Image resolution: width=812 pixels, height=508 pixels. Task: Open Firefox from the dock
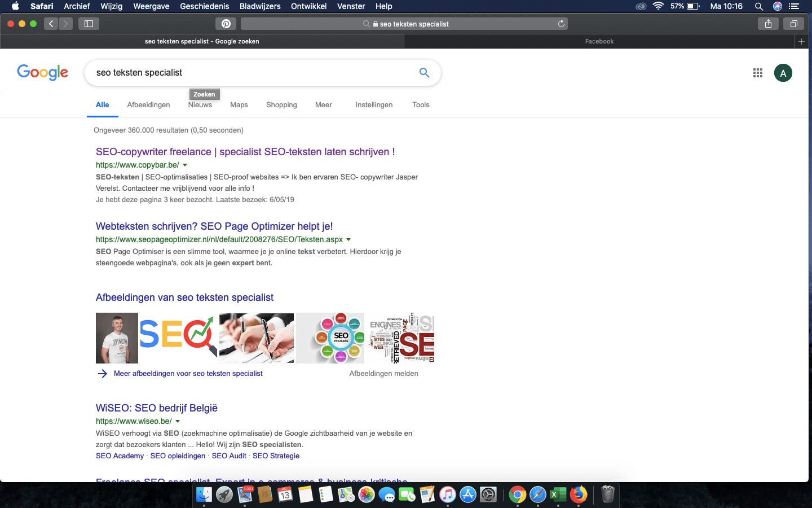tap(579, 495)
